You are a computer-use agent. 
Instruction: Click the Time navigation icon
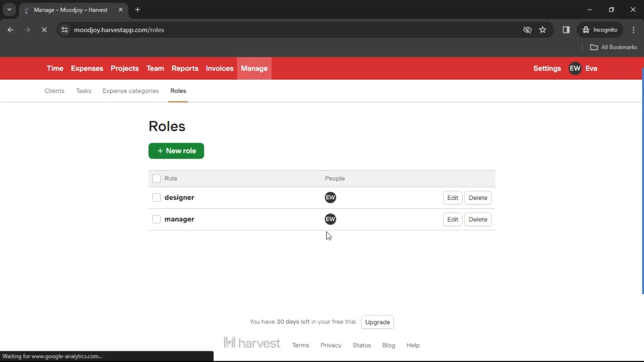click(55, 68)
